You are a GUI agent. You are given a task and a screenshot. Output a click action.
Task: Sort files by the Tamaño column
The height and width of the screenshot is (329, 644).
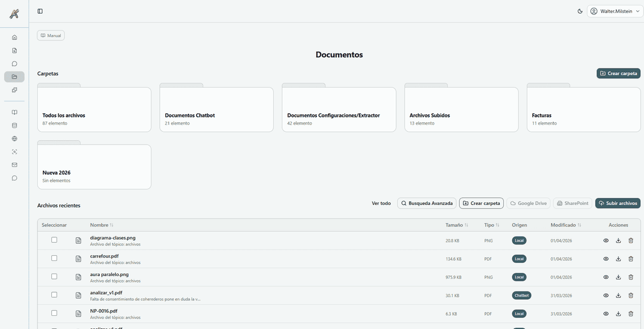point(456,225)
